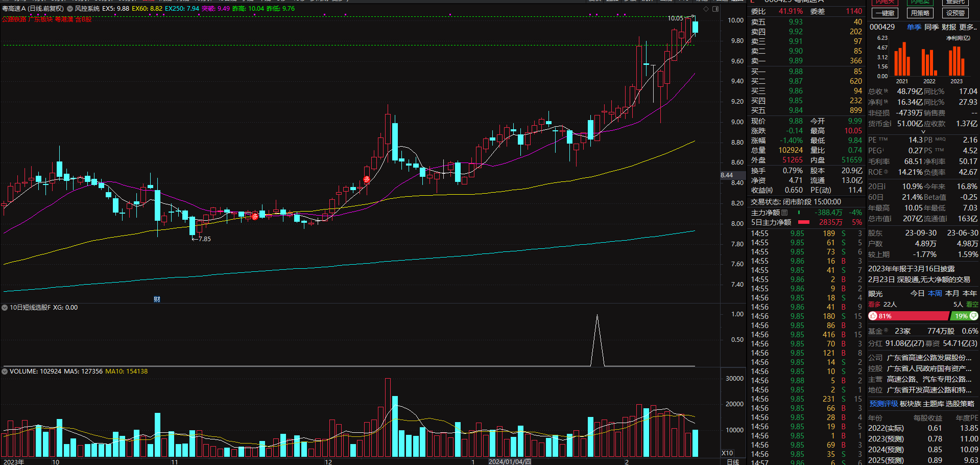The image size is (980, 465).
Task: Select the 本年 sentiment period
Action: point(970,293)
